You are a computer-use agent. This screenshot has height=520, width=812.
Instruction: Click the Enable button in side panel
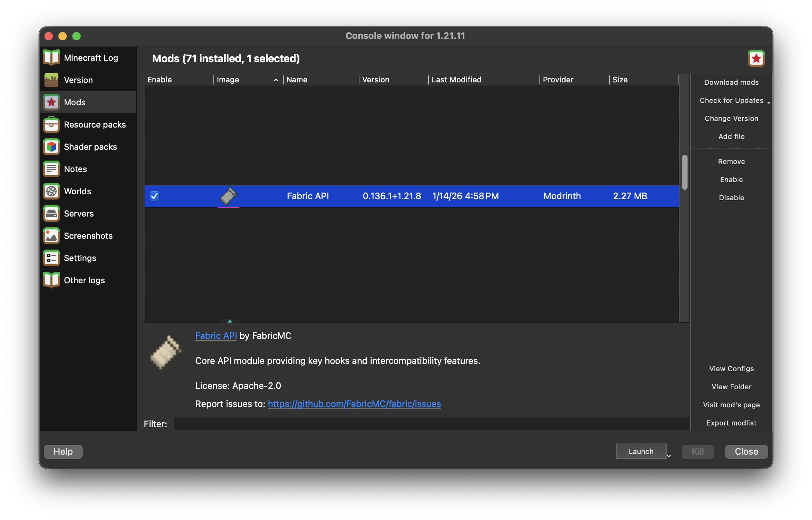[x=731, y=180]
